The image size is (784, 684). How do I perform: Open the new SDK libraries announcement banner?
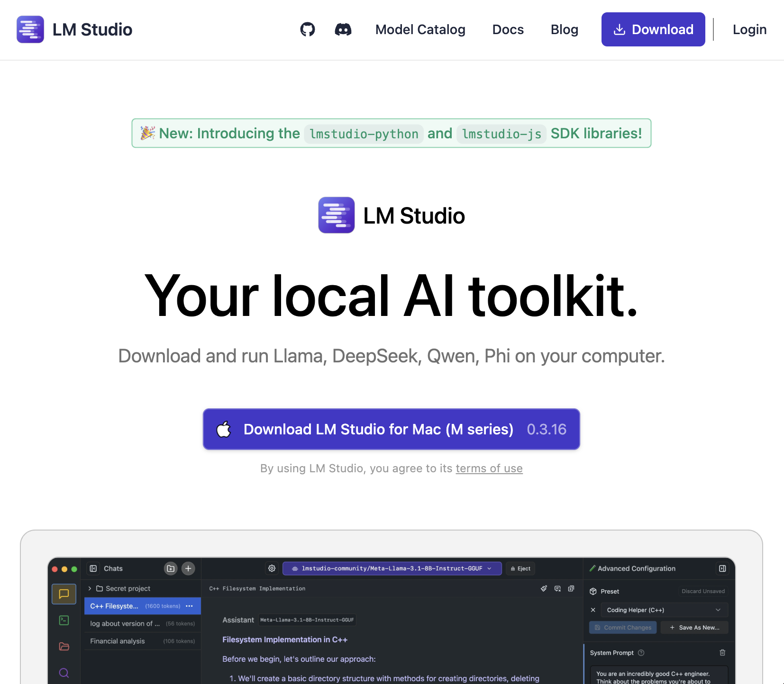coord(392,133)
